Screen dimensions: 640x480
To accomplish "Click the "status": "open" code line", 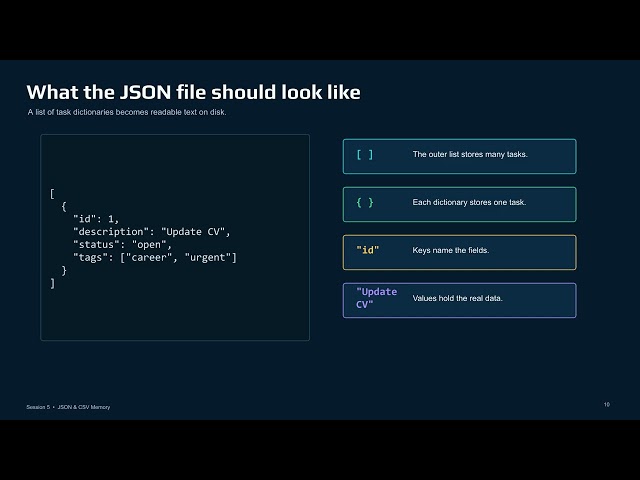I will (x=122, y=244).
